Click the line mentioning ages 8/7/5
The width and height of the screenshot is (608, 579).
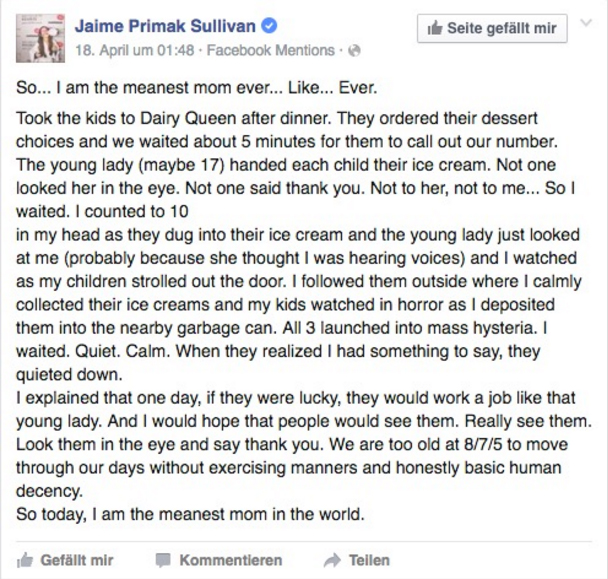(x=292, y=444)
